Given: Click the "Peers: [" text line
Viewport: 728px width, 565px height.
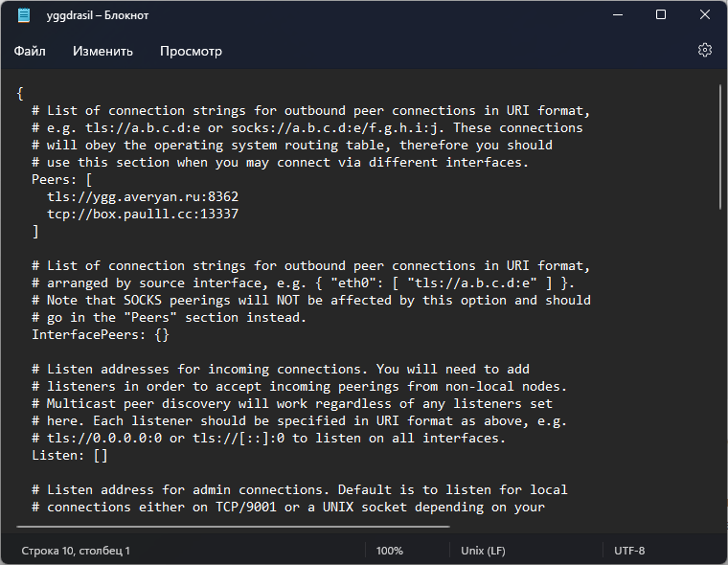Looking at the screenshot, I should 62,180.
